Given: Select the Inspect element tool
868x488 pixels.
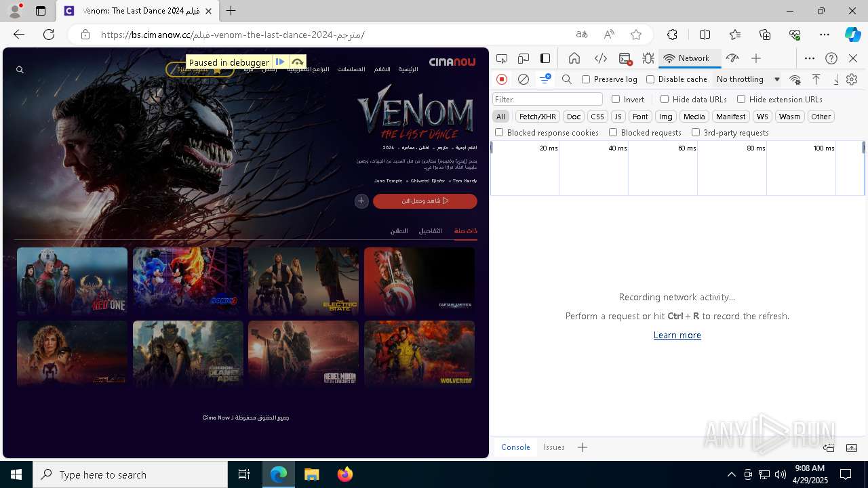Looking at the screenshot, I should 502,58.
